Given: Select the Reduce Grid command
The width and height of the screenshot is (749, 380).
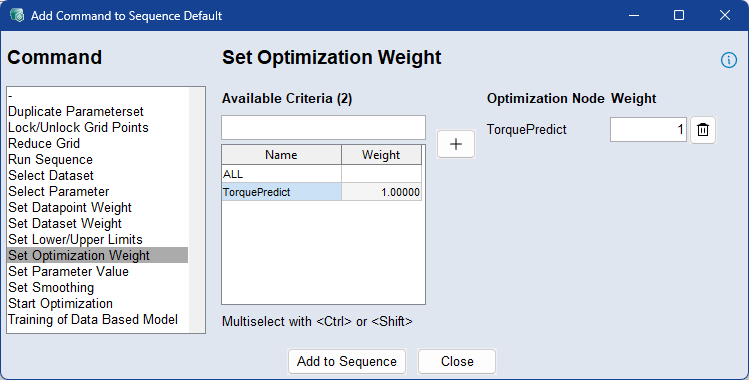Looking at the screenshot, I should click(x=44, y=143).
